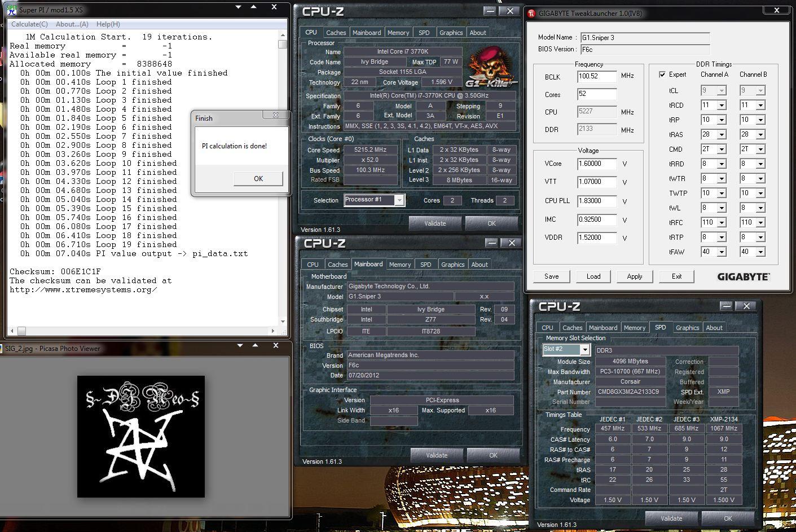Viewport: 796px width, 532px height.
Task: Click OK in the Finish dialog
Action: coord(258,178)
